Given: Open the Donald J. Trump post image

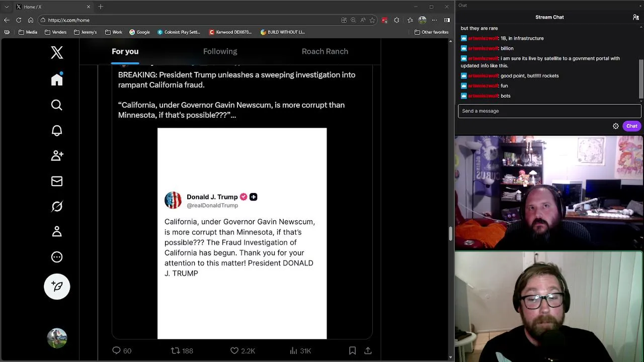Looking at the screenshot, I should click(242, 233).
